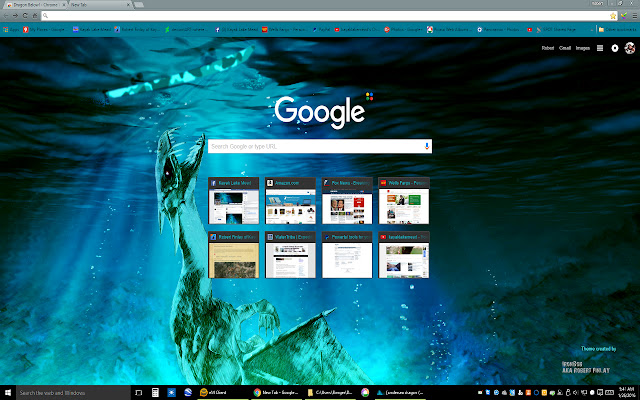Open the volume speaker tray icon
640x400 pixels.
pos(576,393)
